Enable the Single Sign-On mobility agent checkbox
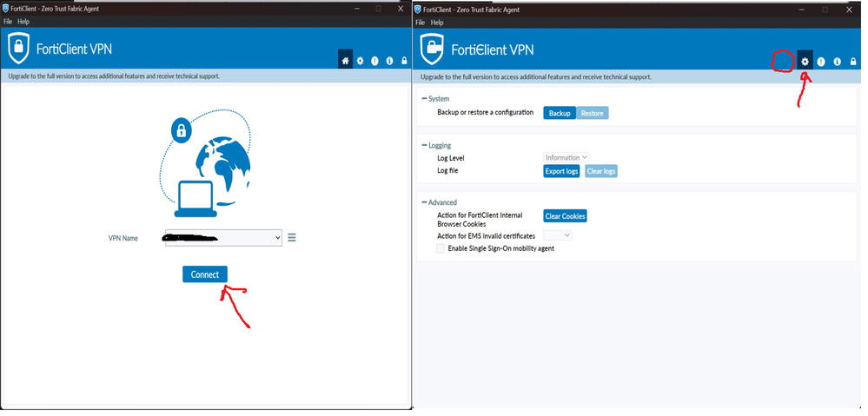 (x=441, y=249)
